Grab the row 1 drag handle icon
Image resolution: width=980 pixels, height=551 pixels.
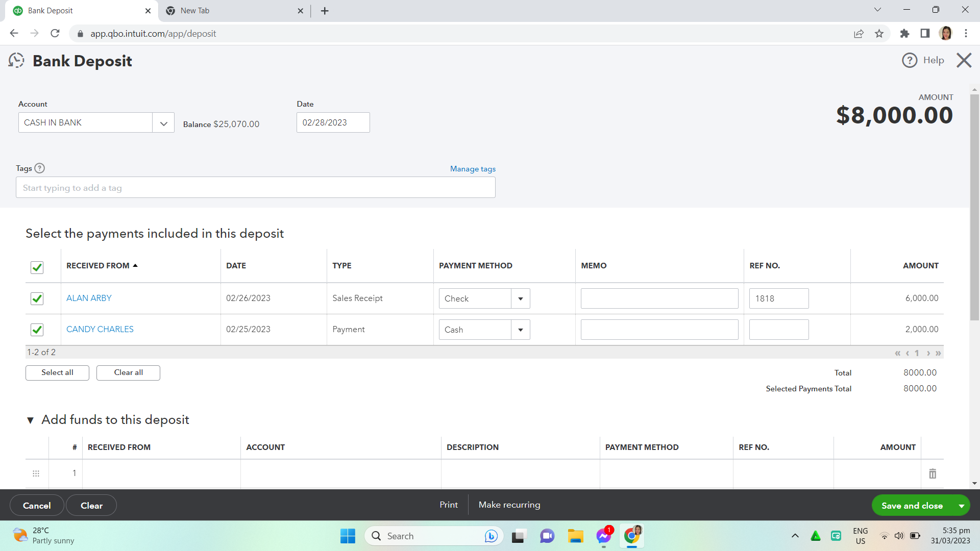(x=36, y=473)
